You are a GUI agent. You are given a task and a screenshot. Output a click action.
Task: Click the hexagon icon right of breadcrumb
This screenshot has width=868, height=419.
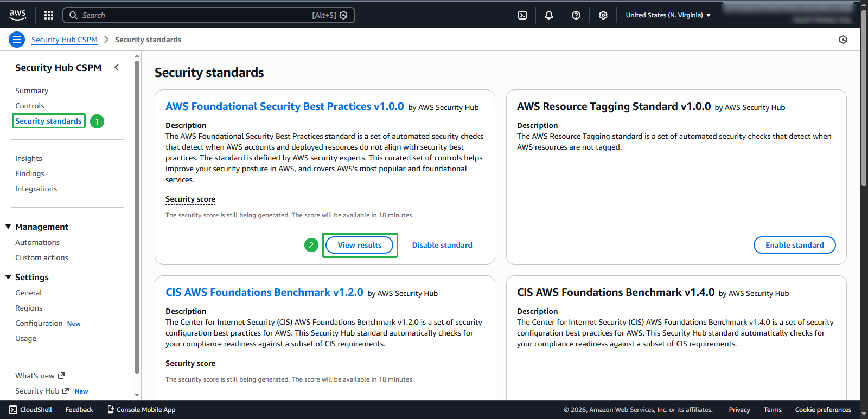coord(843,40)
